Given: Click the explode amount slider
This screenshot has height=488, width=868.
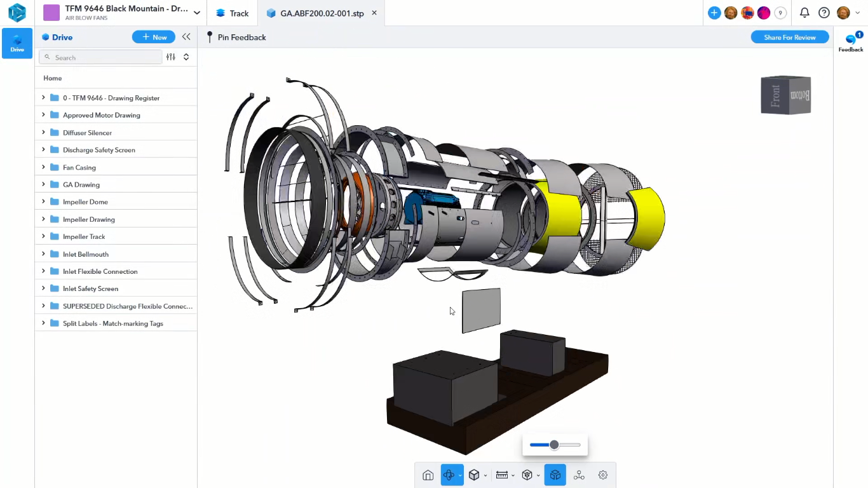Looking at the screenshot, I should (555, 445).
